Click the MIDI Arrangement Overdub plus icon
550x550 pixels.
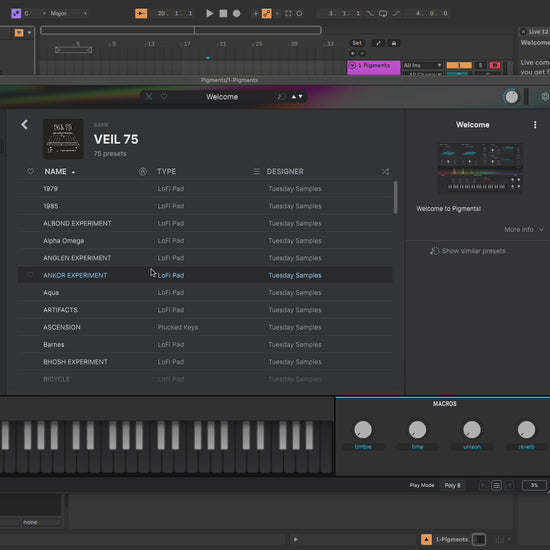255,13
